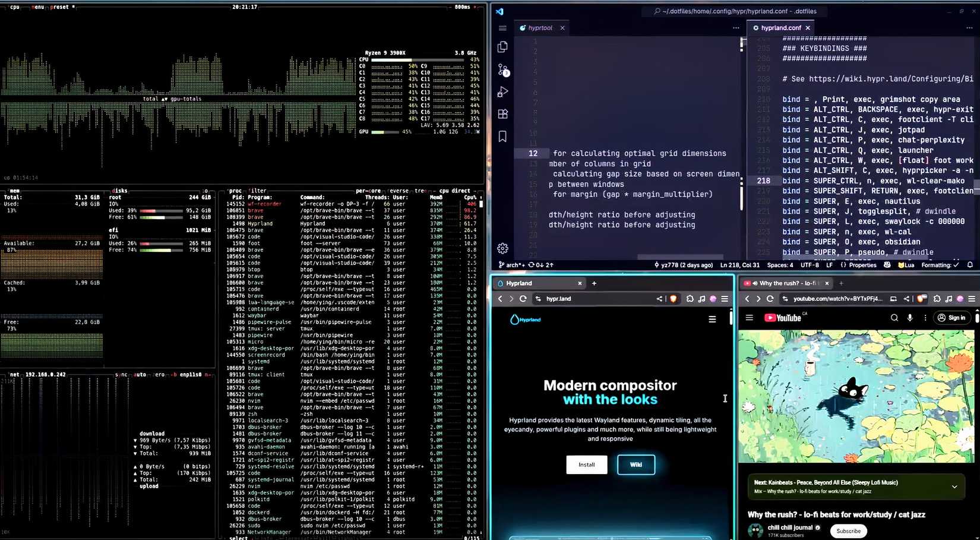The height and width of the screenshot is (540, 980).
Task: Open the Source Control view in VS Code
Action: [503, 70]
